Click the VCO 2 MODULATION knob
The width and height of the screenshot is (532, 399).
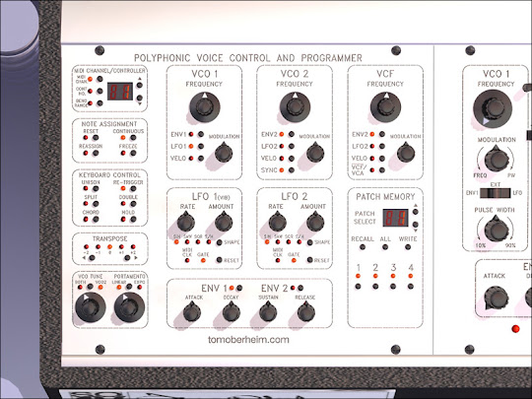click(315, 153)
